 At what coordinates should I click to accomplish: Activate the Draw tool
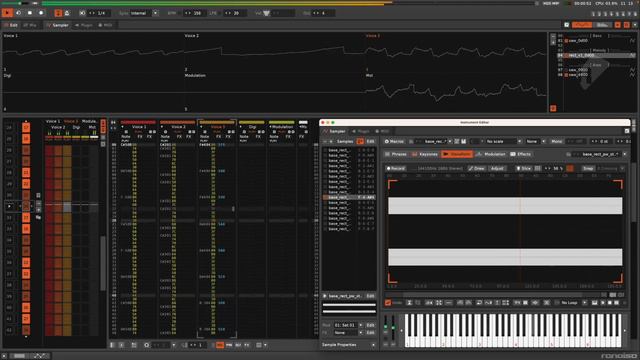tap(477, 169)
